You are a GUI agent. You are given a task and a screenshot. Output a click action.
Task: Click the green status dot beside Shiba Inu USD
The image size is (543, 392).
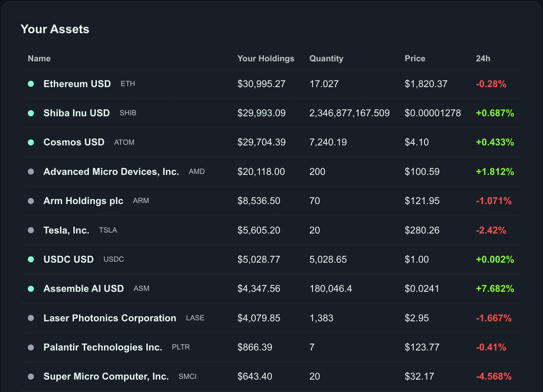click(x=31, y=113)
